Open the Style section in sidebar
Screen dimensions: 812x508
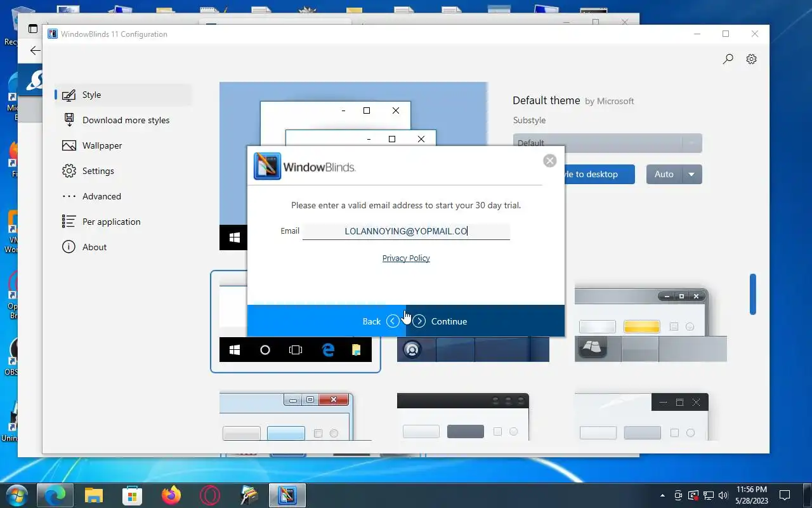[x=124, y=95]
